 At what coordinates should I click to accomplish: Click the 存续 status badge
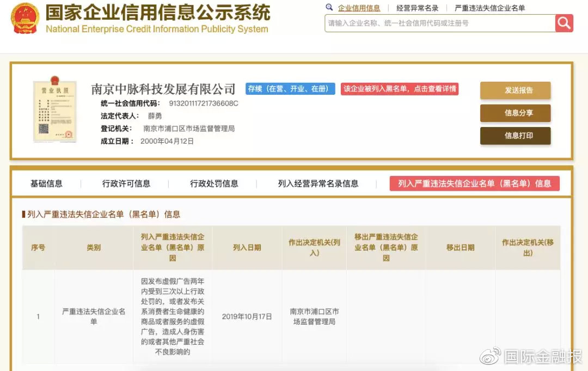(x=290, y=89)
